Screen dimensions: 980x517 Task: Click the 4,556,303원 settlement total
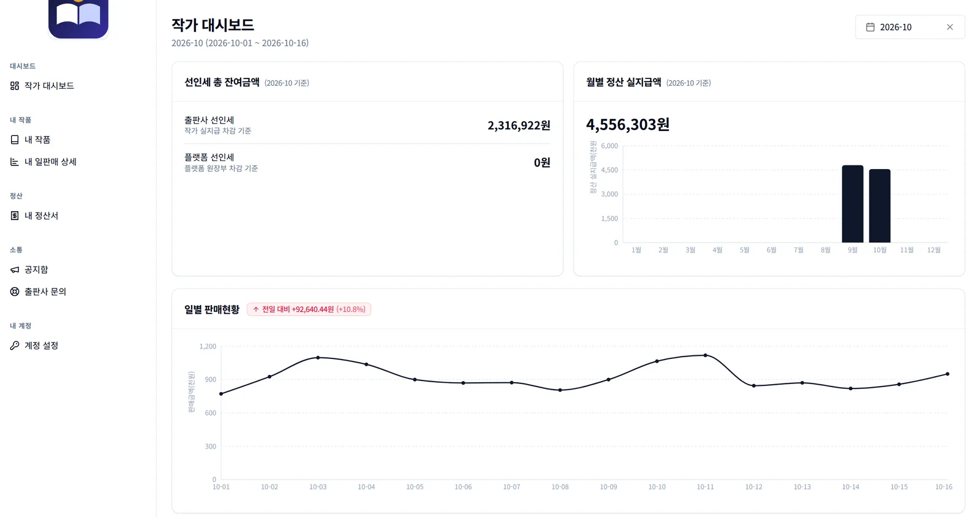point(628,125)
